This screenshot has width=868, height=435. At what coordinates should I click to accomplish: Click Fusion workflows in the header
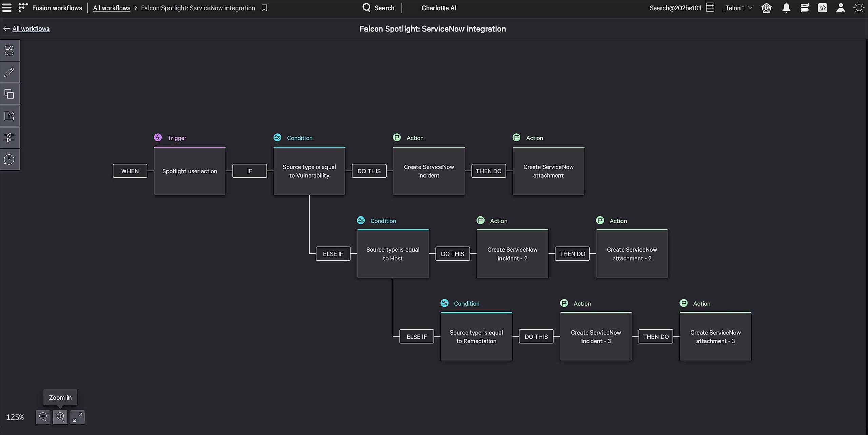57,8
